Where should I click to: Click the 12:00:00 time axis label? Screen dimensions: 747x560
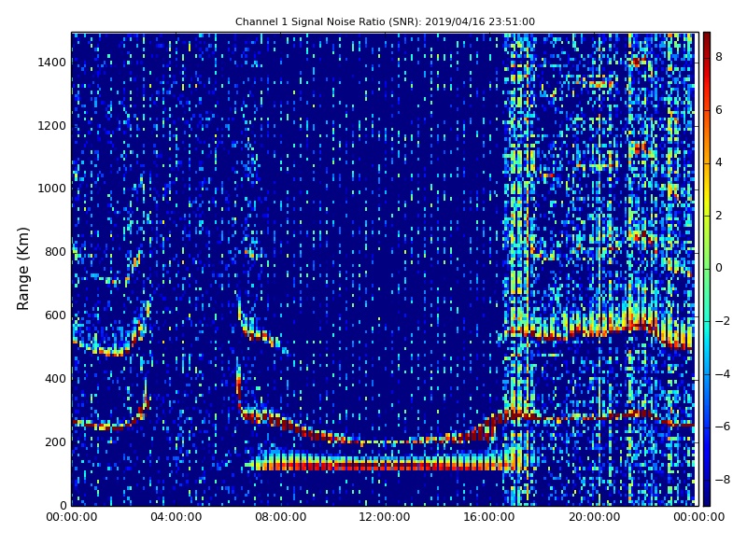tap(385, 517)
